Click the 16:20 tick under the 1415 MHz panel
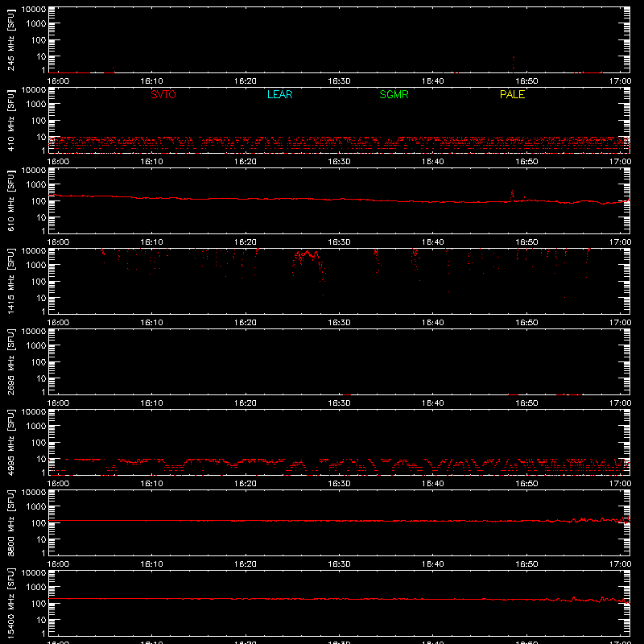Viewport: 644px width, 644px height. (246, 323)
